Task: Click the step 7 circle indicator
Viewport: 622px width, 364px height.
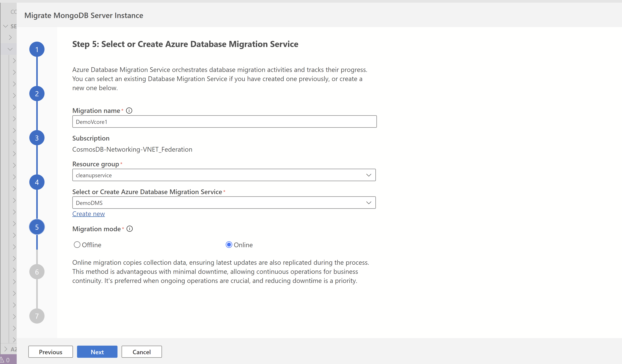Action: click(x=37, y=316)
